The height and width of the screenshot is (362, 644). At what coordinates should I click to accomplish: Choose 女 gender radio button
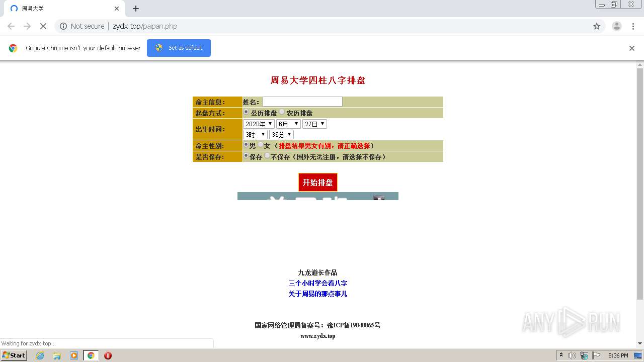[261, 145]
